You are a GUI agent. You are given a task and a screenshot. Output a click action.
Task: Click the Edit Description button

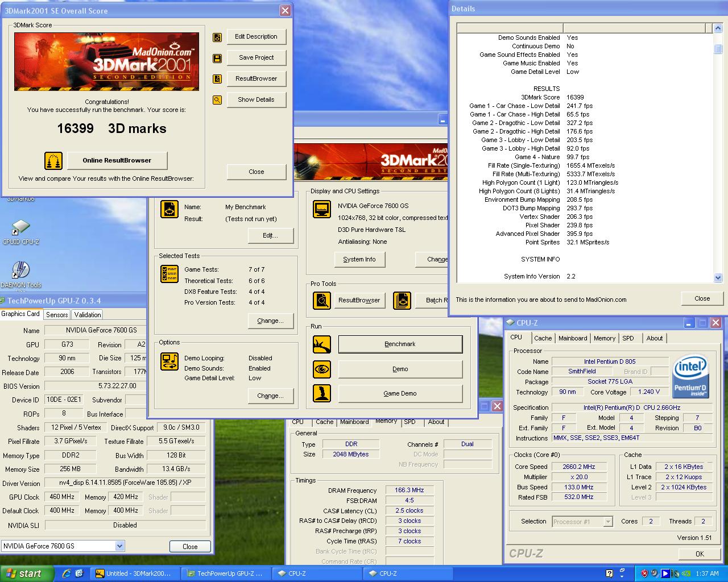(x=256, y=36)
